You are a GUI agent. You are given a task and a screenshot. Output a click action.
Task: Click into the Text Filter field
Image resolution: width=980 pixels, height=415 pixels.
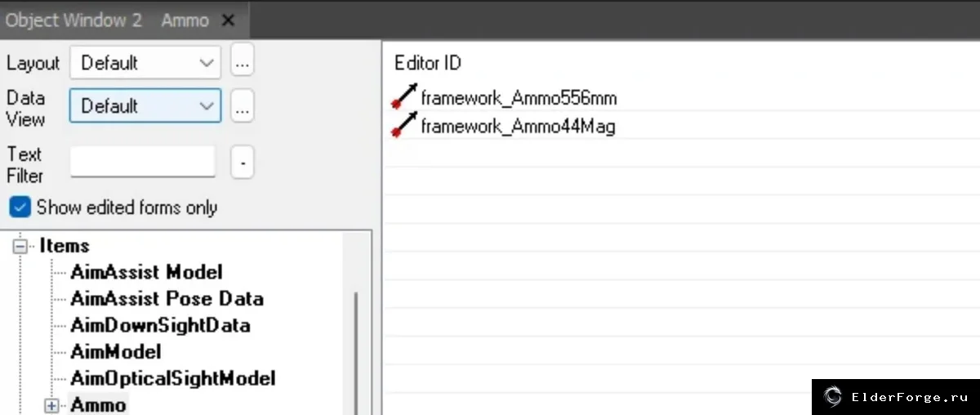click(x=143, y=161)
